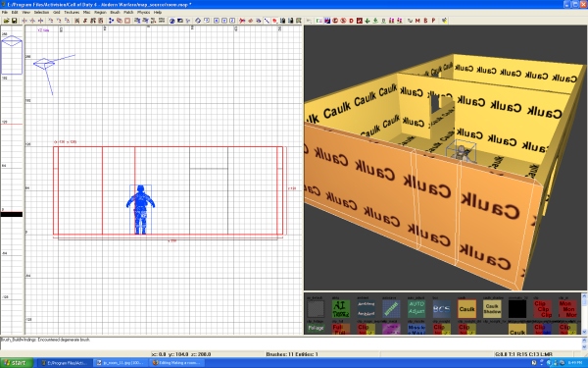The height and width of the screenshot is (368, 588).
Task: Select the Caulk texture thumbnail
Action: pos(466,309)
